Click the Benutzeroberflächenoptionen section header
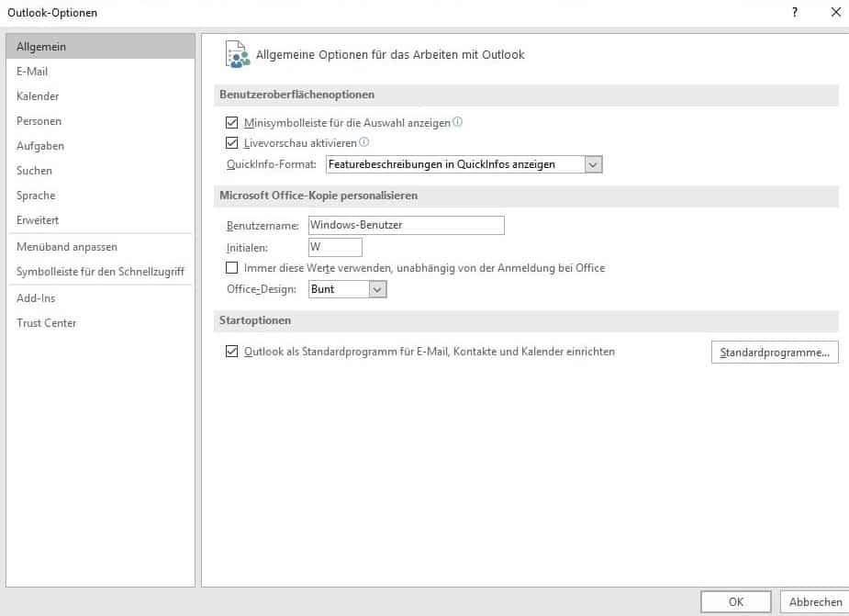Image resolution: width=849 pixels, height=616 pixels. pos(296,95)
